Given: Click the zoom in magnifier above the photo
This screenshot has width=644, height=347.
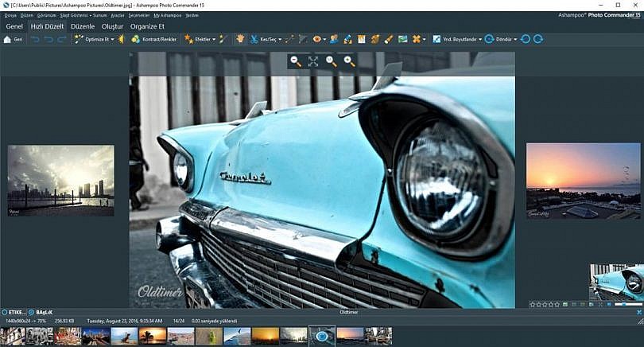Looking at the screenshot, I should (349, 61).
